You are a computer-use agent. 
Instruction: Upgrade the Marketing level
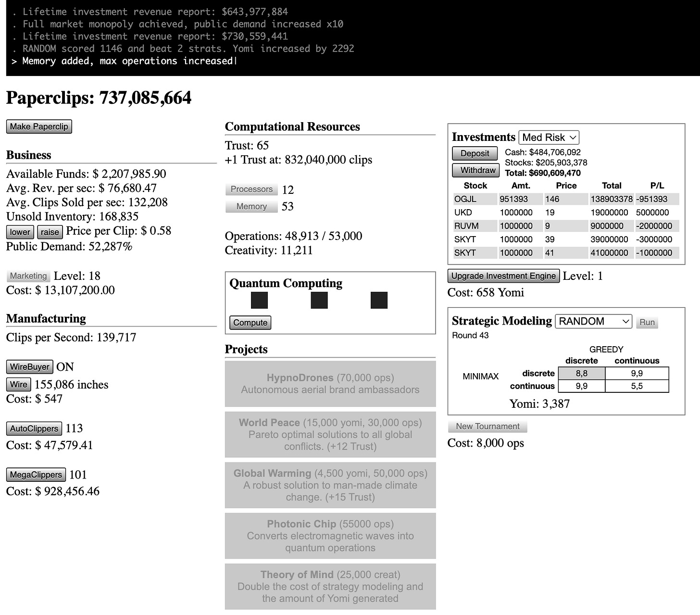coord(29,276)
